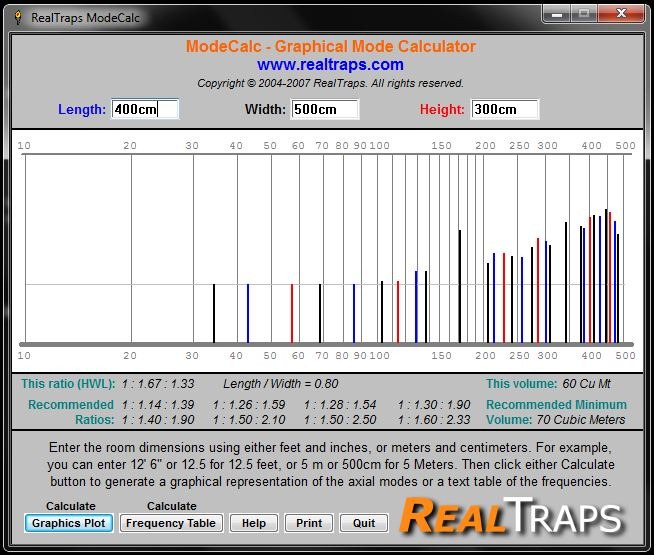
Task: Open the www.realtraps.com link
Action: pyautogui.click(x=330, y=65)
